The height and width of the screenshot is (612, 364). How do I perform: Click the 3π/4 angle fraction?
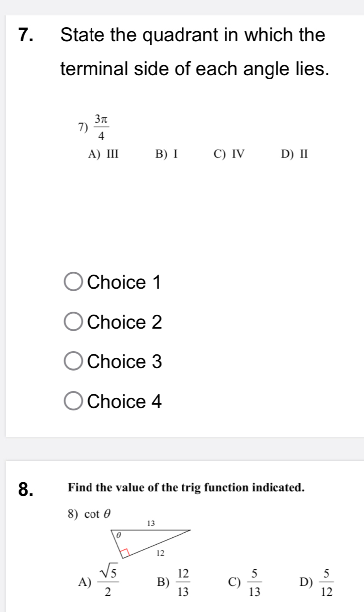click(x=101, y=127)
